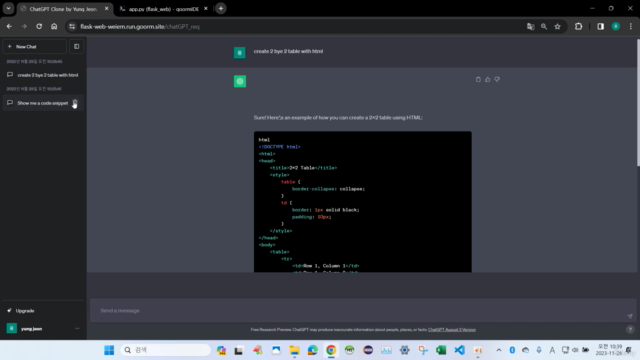Click the taskbar clock showing 10:39

pyautogui.click(x=610, y=350)
